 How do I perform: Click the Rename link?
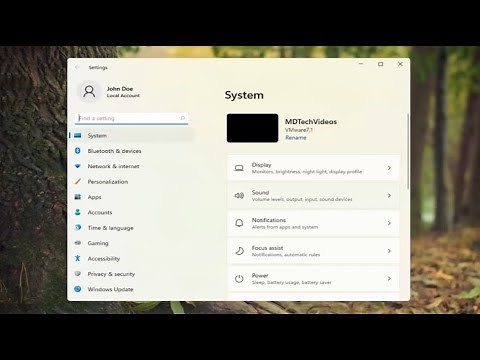296,137
